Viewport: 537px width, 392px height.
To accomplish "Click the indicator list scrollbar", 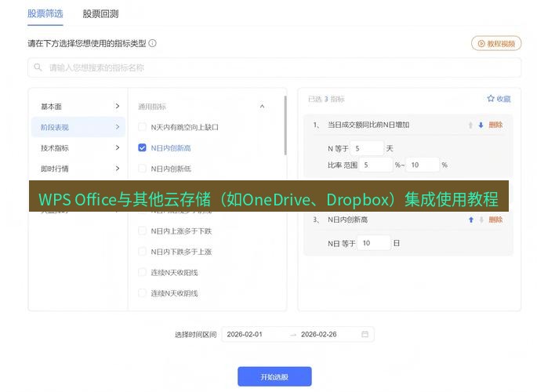I will tap(285, 125).
